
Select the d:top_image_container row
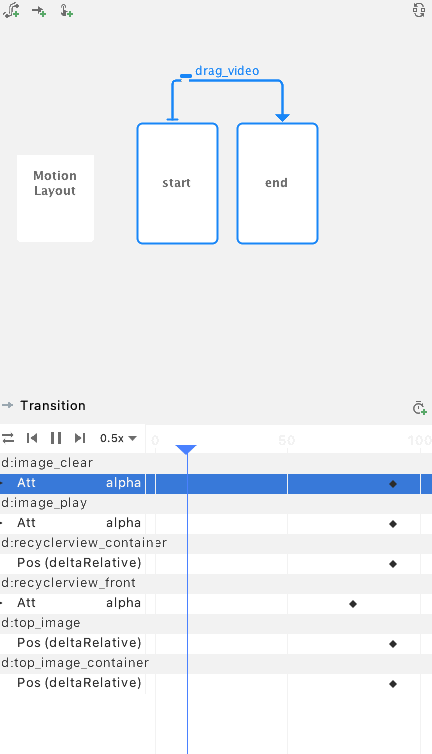point(216,663)
